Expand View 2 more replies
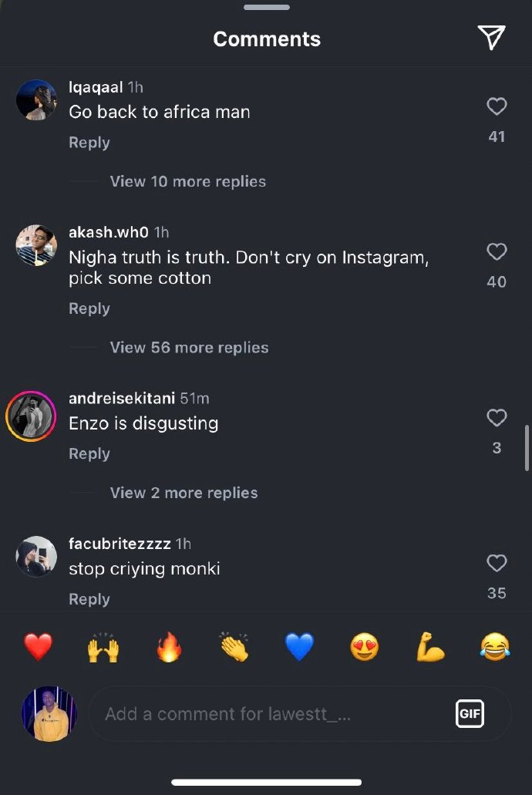This screenshot has height=795, width=532. [x=184, y=493]
